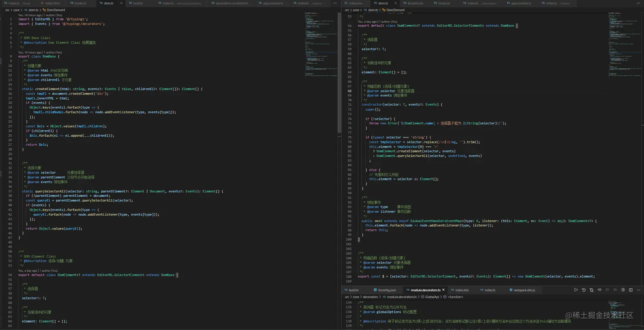The height and width of the screenshot is (330, 644).
Task: Click line number 71 in top-right editor
Action: point(350,104)
